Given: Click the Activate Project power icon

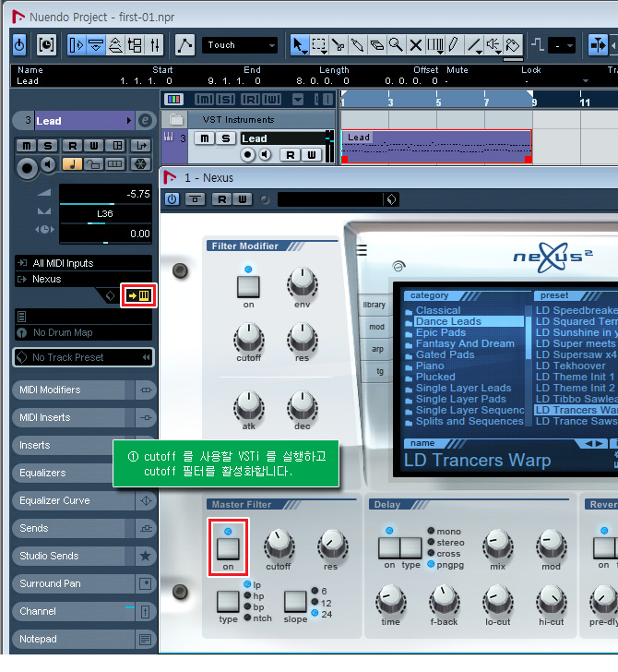Looking at the screenshot, I should point(19,44).
